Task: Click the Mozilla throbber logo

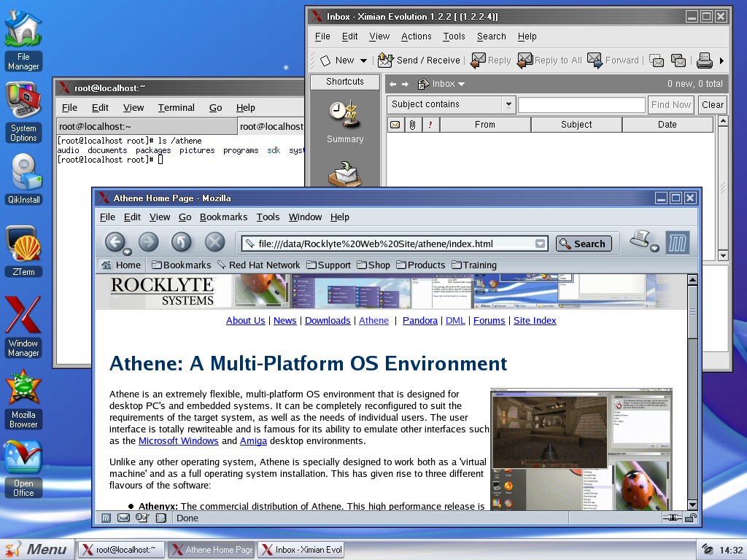Action: (678, 243)
